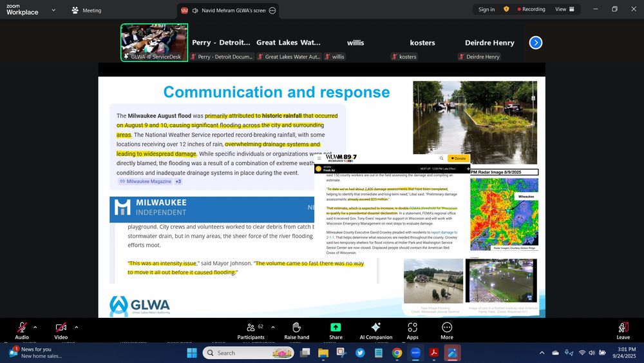Click the Meeting paw icon

point(75,10)
